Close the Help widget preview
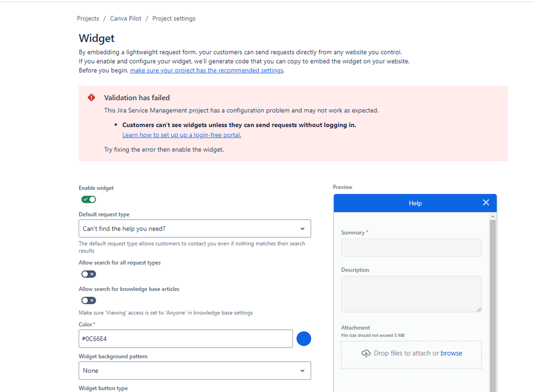This screenshot has height=392, width=534. tap(486, 203)
